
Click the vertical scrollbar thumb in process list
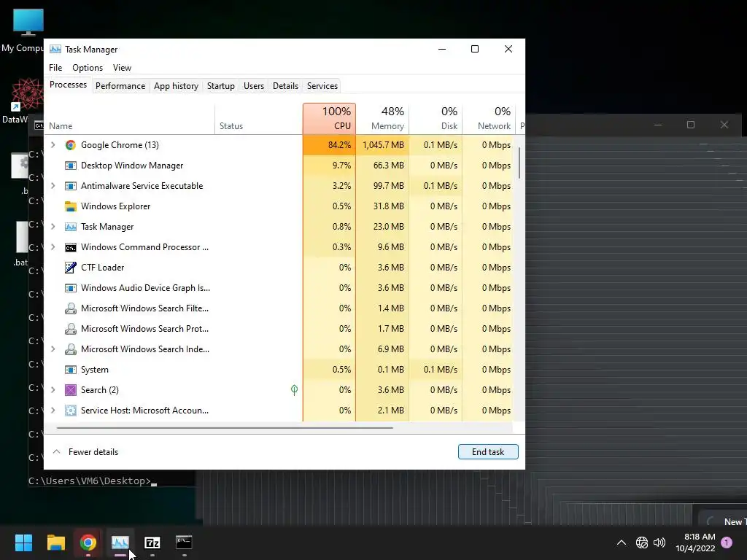(519, 163)
